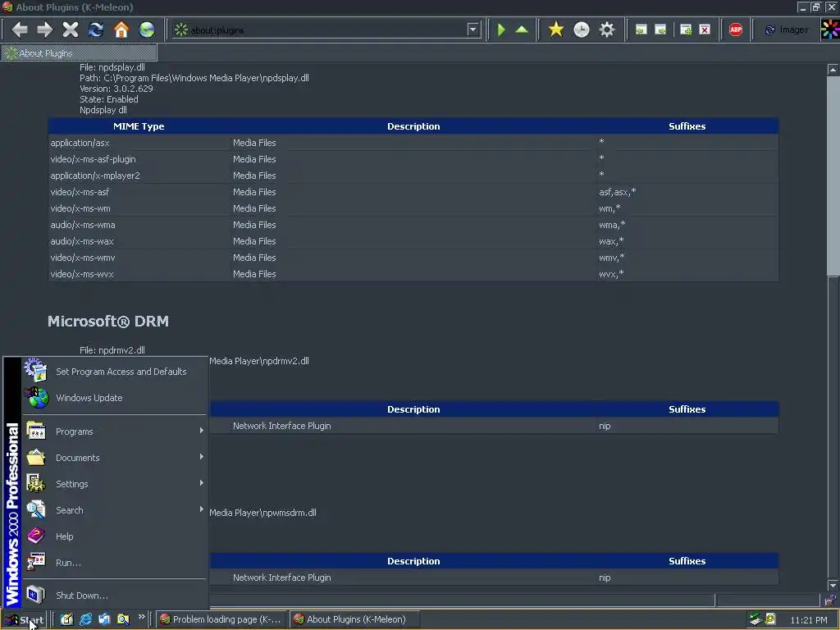Click the File: npdrmv2.dll text
Viewport: 840px width, 630px height.
coord(112,350)
